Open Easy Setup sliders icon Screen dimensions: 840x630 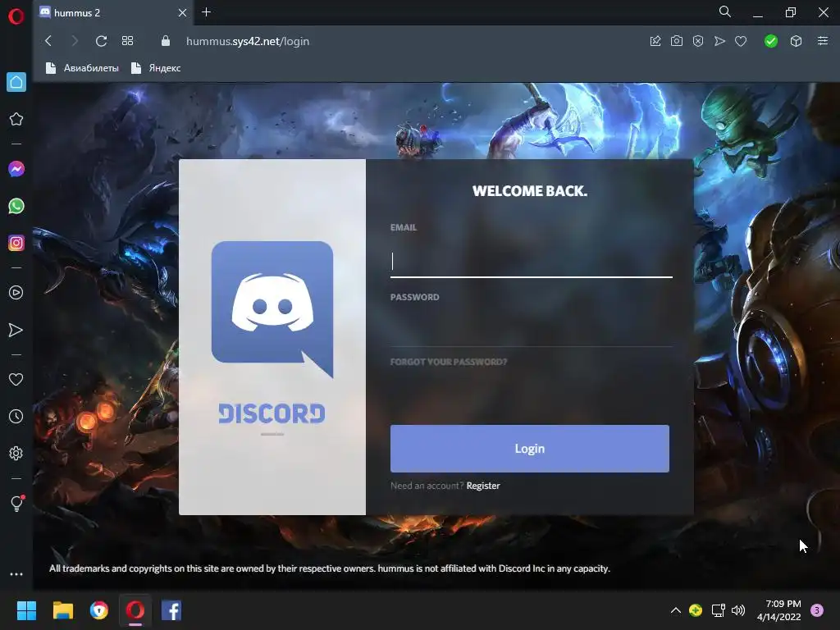[822, 41]
